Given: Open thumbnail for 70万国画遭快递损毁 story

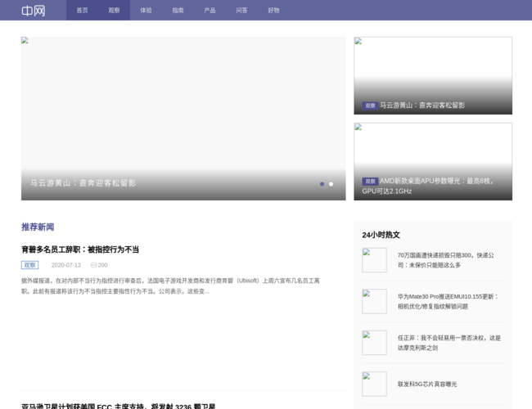Looking at the screenshot, I should click(x=374, y=260).
